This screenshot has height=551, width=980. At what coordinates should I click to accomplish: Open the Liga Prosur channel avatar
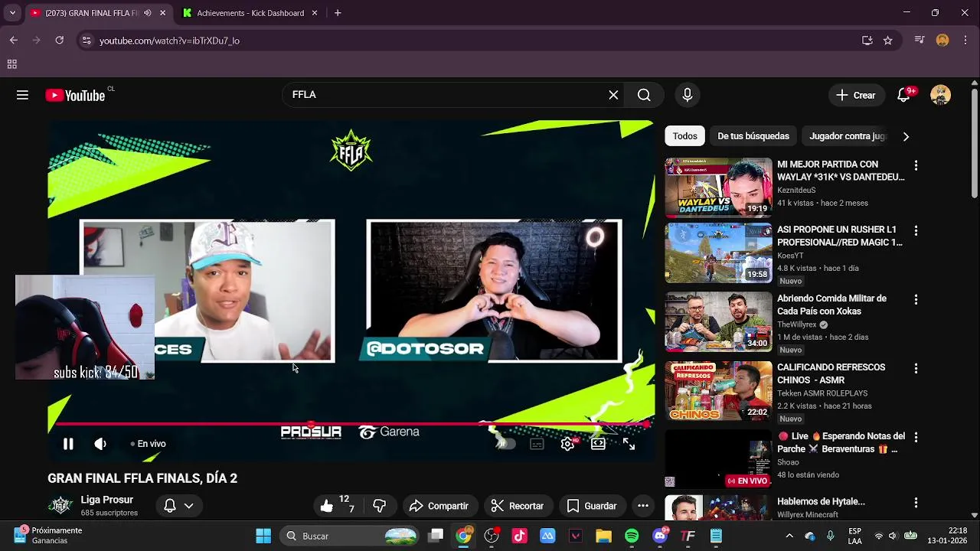[x=60, y=506]
